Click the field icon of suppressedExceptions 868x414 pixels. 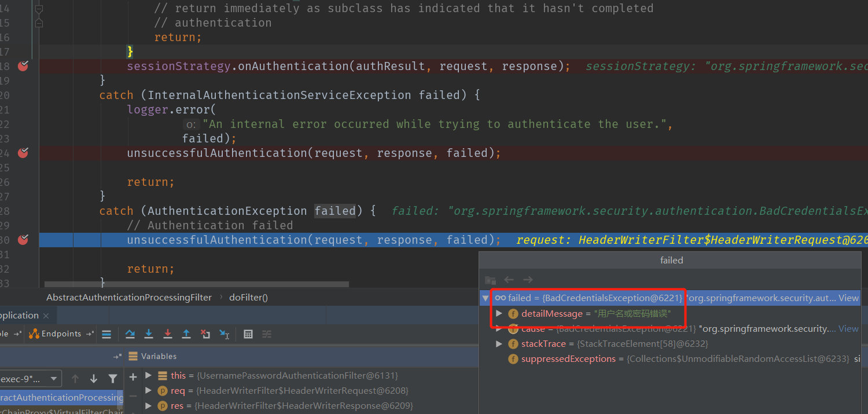(x=513, y=359)
